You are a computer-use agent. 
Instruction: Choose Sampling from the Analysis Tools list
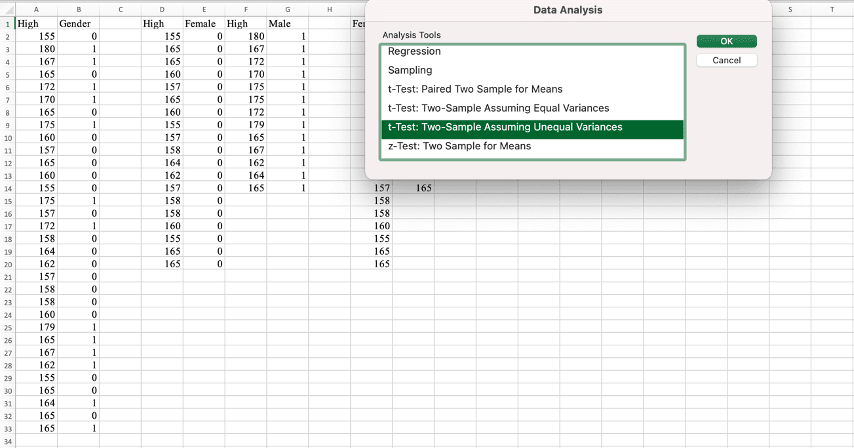(x=532, y=70)
